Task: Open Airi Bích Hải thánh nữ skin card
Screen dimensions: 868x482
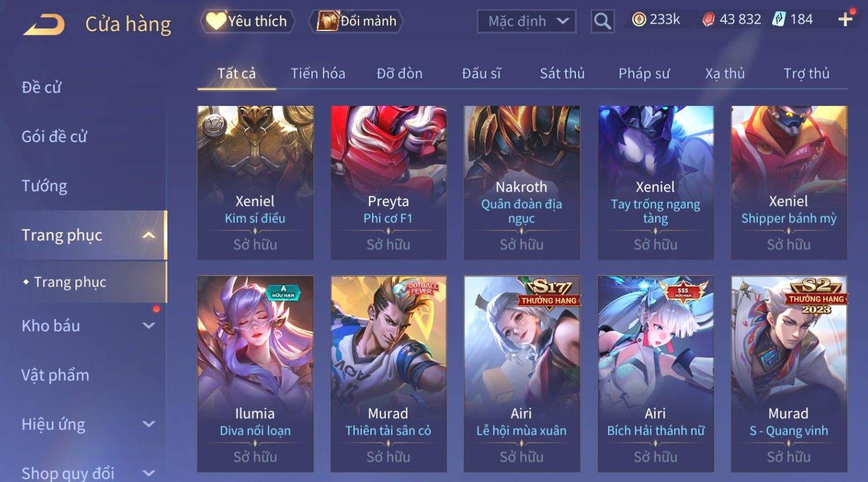Action: point(655,373)
